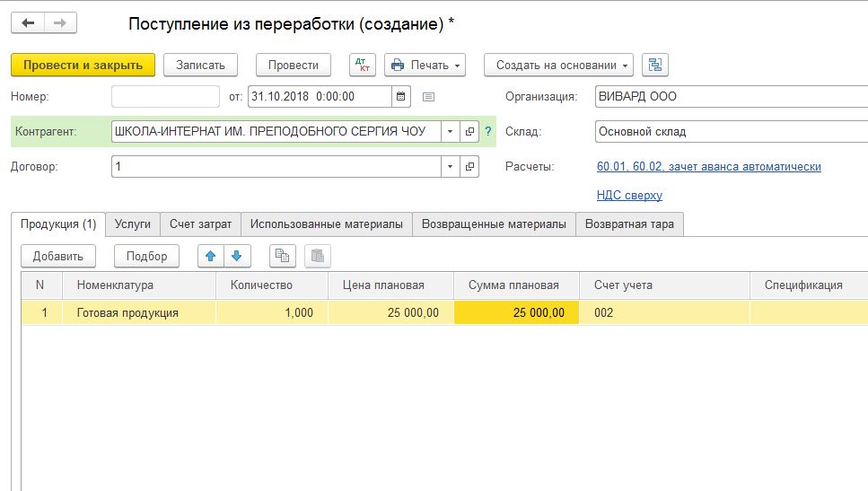Move row up with blue arrow
This screenshot has width=868, height=491.
click(210, 256)
